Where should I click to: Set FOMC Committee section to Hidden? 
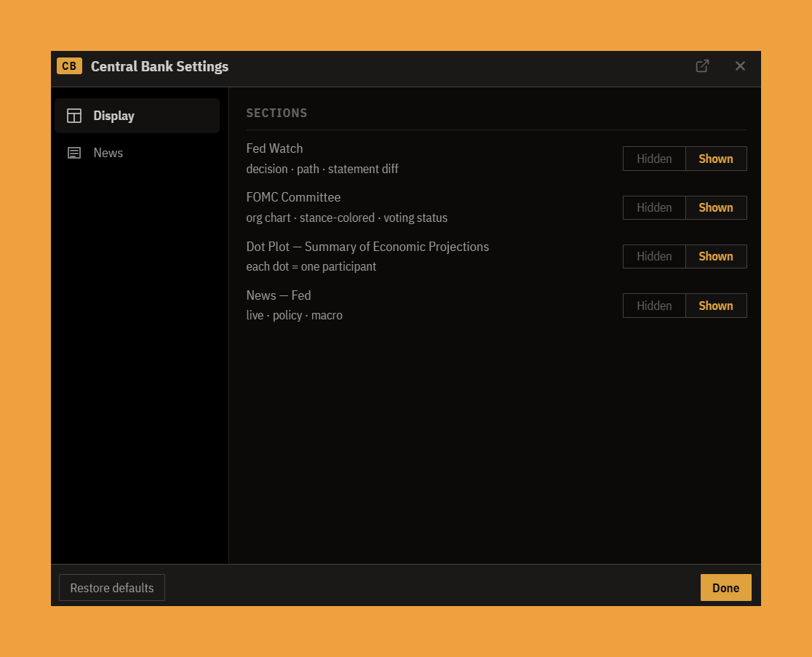tap(654, 207)
